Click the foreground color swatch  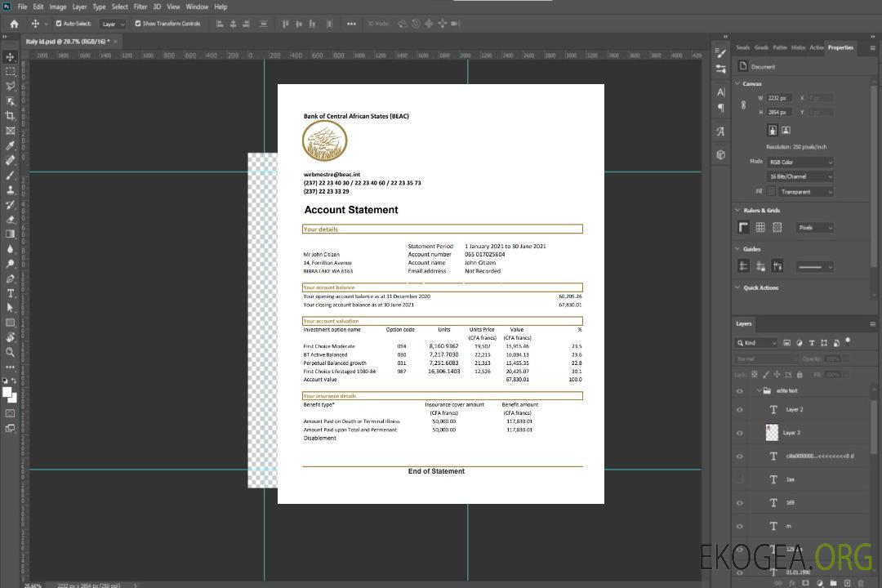coord(7,392)
